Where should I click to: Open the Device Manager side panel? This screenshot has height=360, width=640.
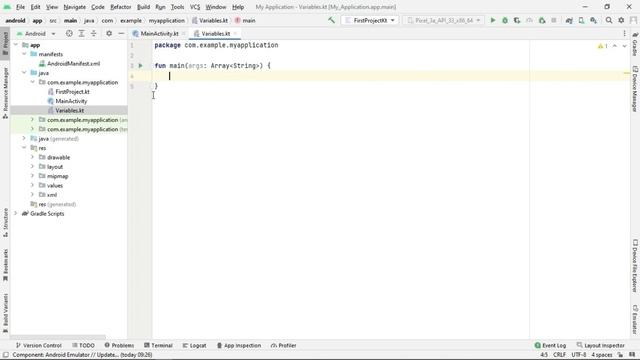(635, 89)
